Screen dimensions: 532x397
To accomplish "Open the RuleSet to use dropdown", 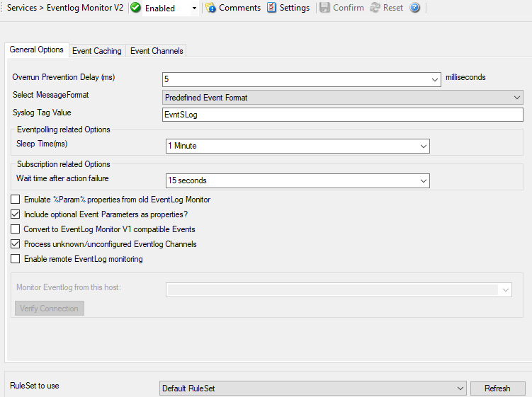I will (460, 389).
